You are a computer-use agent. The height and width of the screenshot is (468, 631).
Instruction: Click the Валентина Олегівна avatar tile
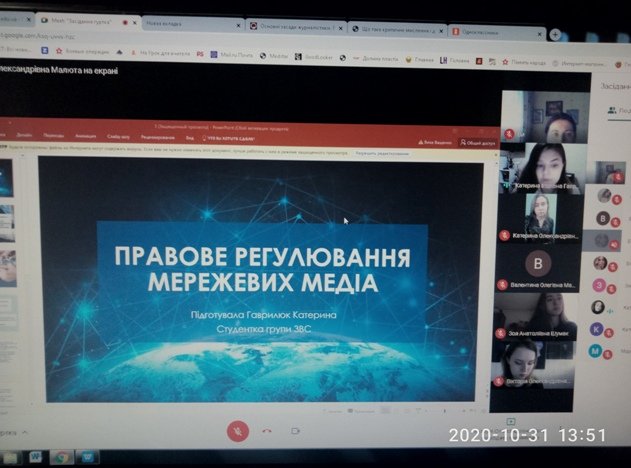pyautogui.click(x=538, y=268)
